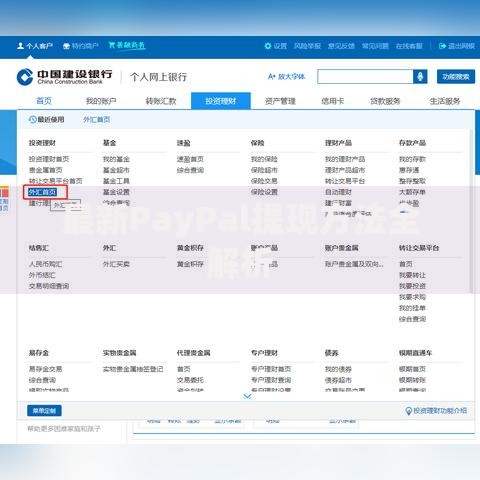
Task: Select the 个人客户 person icon
Action: pos(20,46)
